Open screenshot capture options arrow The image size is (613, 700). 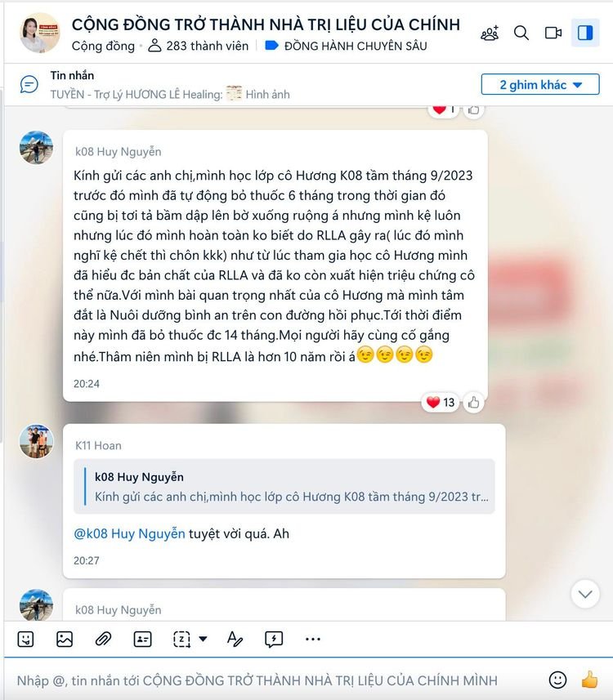pos(203,639)
